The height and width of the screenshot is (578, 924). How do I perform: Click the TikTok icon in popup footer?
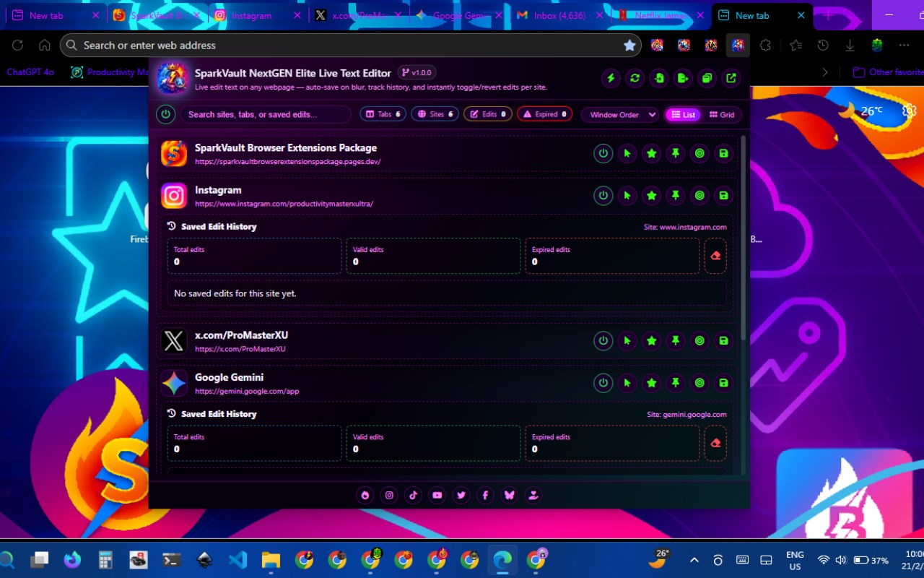click(x=413, y=495)
